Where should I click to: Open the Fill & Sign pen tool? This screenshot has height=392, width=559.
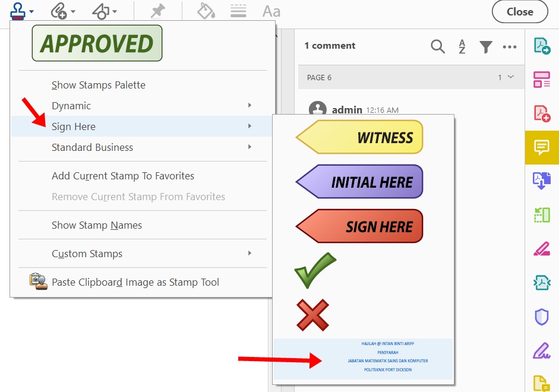[542, 350]
